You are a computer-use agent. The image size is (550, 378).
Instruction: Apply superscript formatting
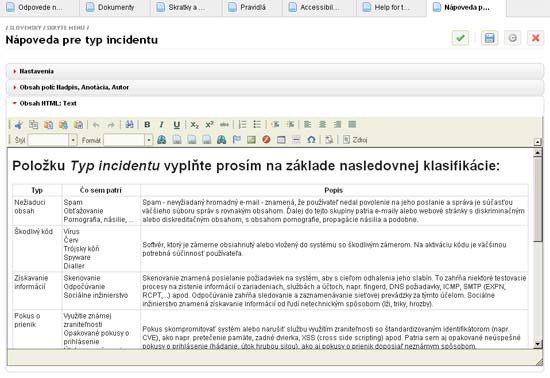click(209, 124)
